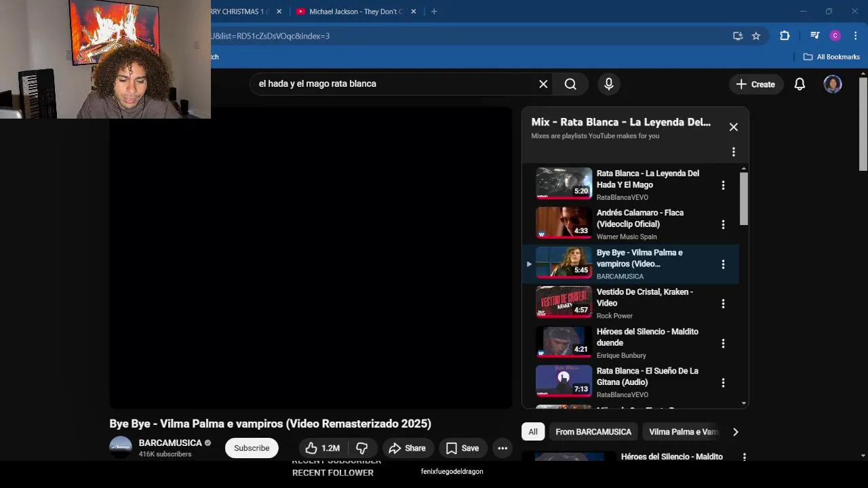
Task: Start voice search with microphone icon
Action: [609, 84]
